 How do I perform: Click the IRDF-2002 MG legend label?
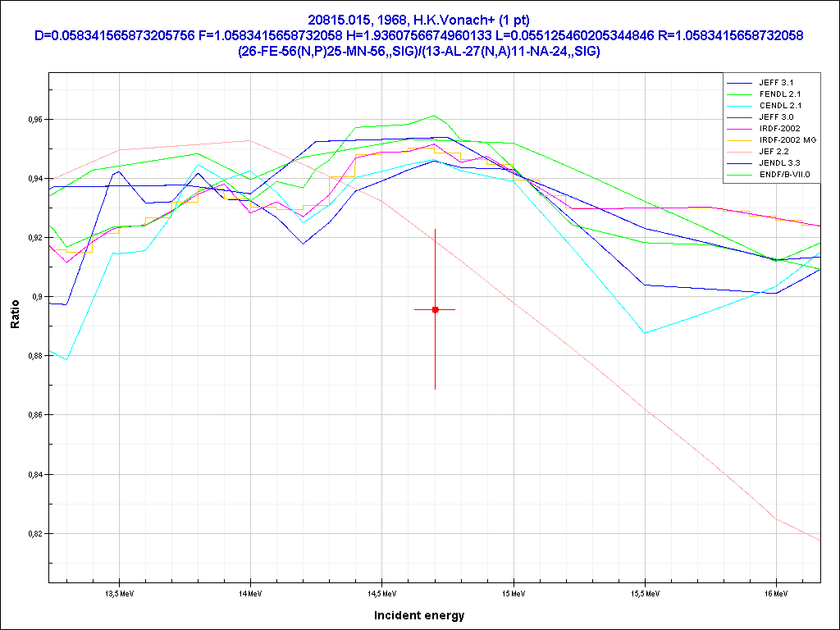click(787, 140)
